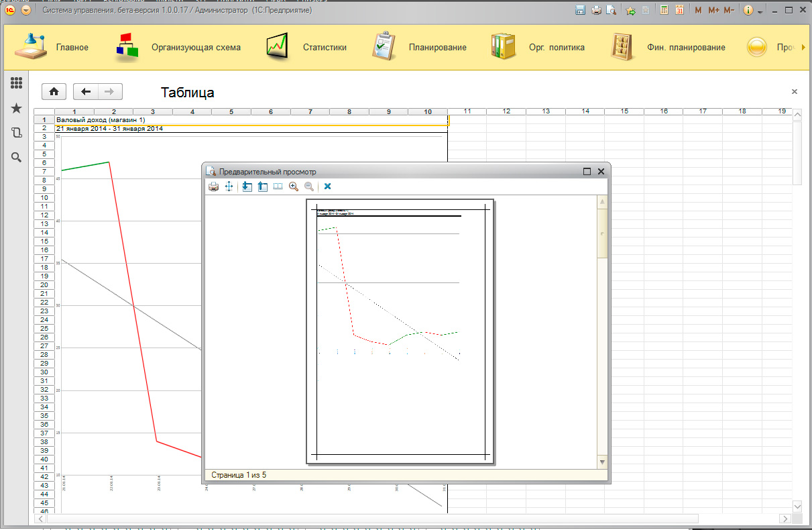
Task: Click the M memory button
Action: (x=699, y=11)
